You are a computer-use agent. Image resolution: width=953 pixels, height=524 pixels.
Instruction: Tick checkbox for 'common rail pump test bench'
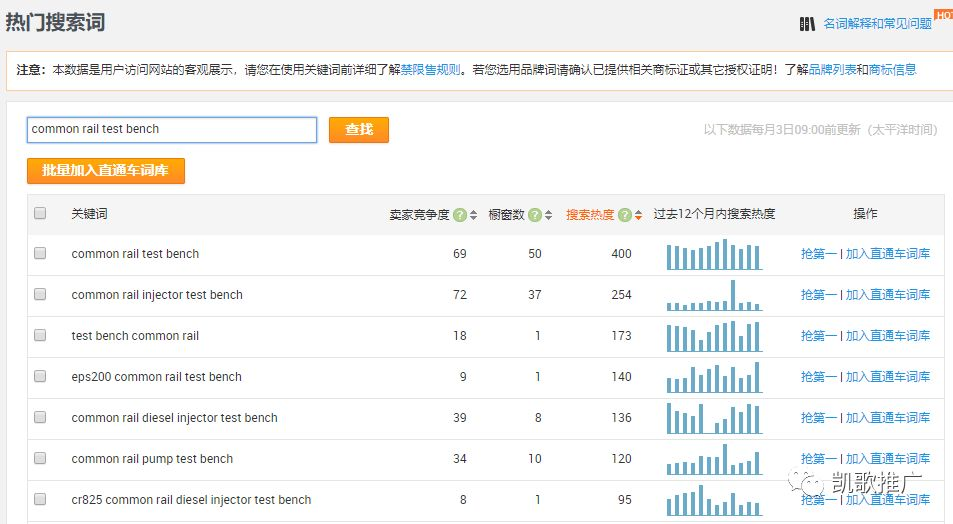point(40,459)
